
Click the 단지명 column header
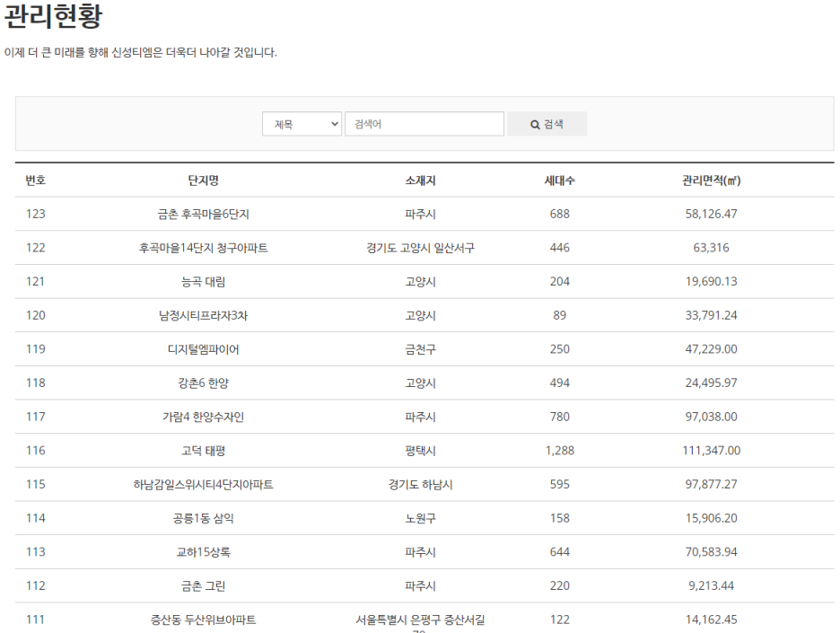[203, 180]
